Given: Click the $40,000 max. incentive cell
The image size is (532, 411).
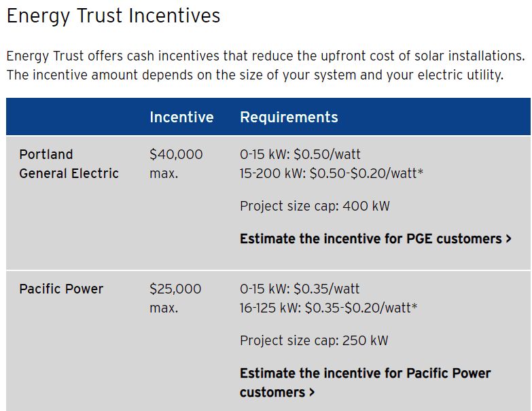Looking at the screenshot, I should click(x=176, y=164).
